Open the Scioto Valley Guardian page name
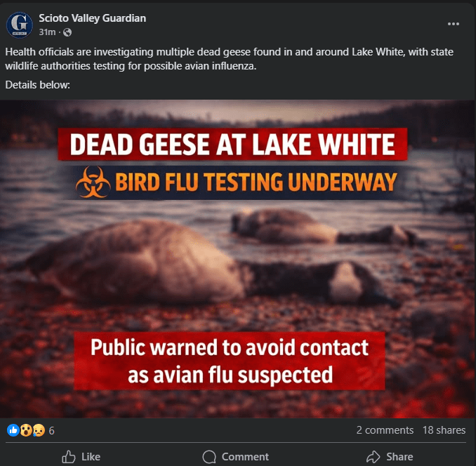The image size is (476, 466). pyautogui.click(x=92, y=18)
